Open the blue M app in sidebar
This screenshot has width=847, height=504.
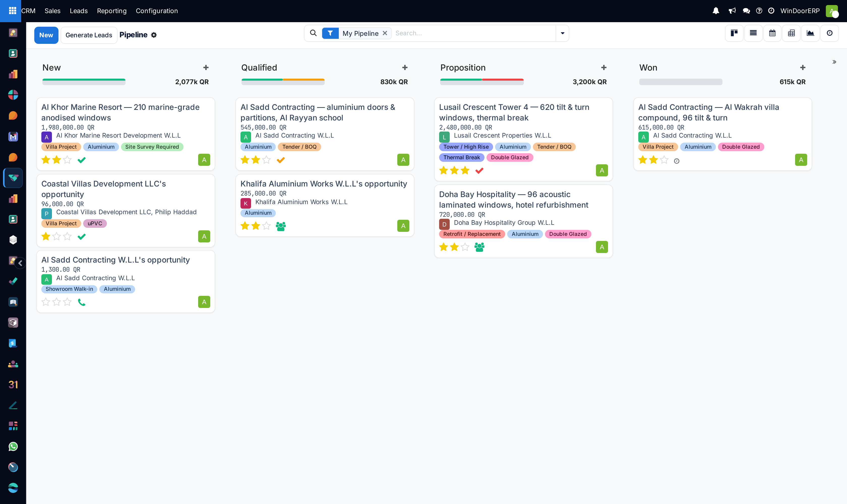click(13, 137)
